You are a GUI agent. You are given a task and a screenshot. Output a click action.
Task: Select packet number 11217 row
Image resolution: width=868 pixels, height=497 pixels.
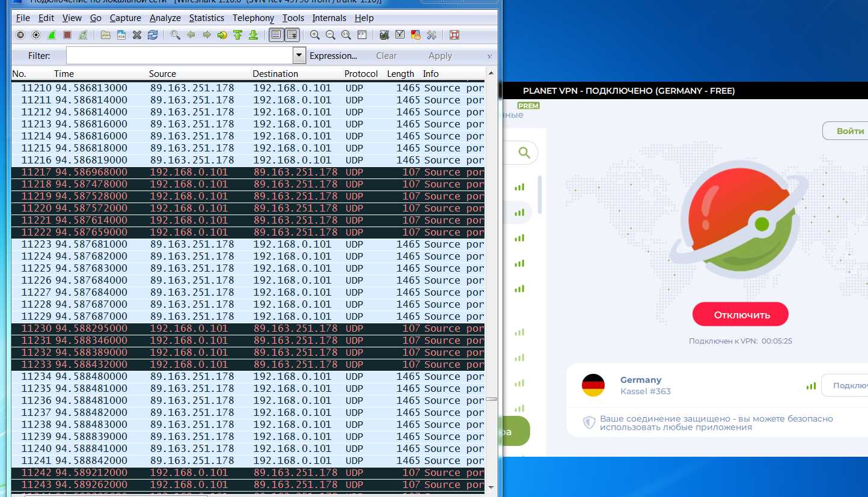click(x=248, y=172)
